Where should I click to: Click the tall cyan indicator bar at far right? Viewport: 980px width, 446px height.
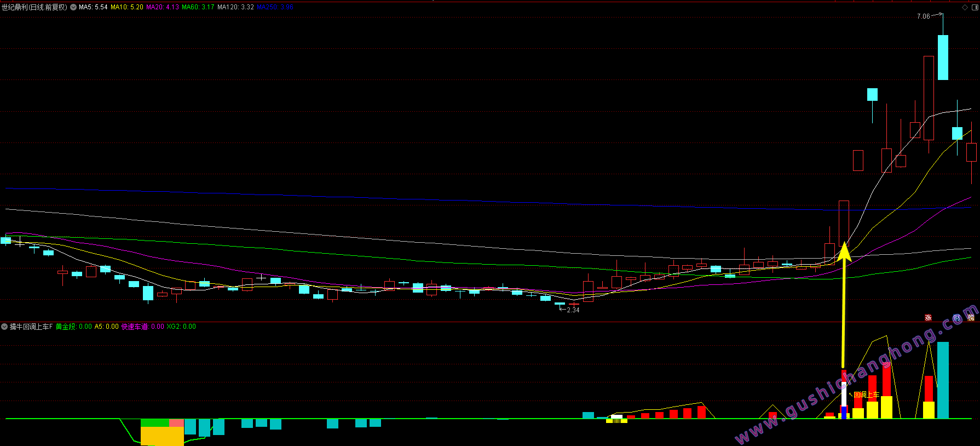[x=943, y=380]
